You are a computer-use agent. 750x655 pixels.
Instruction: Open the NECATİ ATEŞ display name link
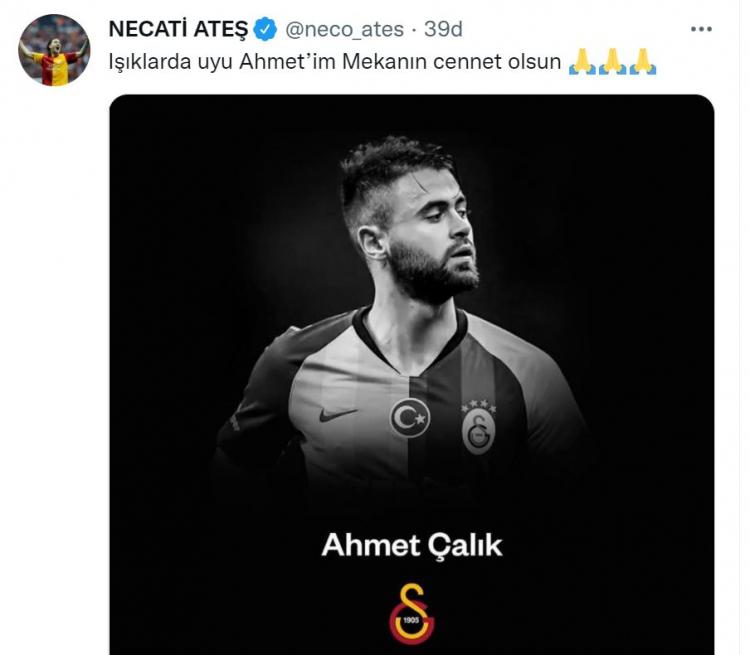178,29
